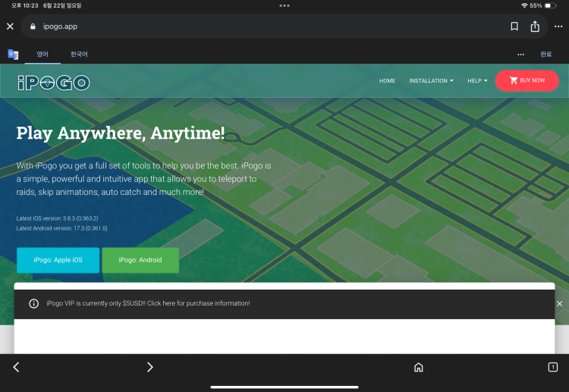
Task: Tap the Wi-Fi status icon
Action: coord(524,5)
